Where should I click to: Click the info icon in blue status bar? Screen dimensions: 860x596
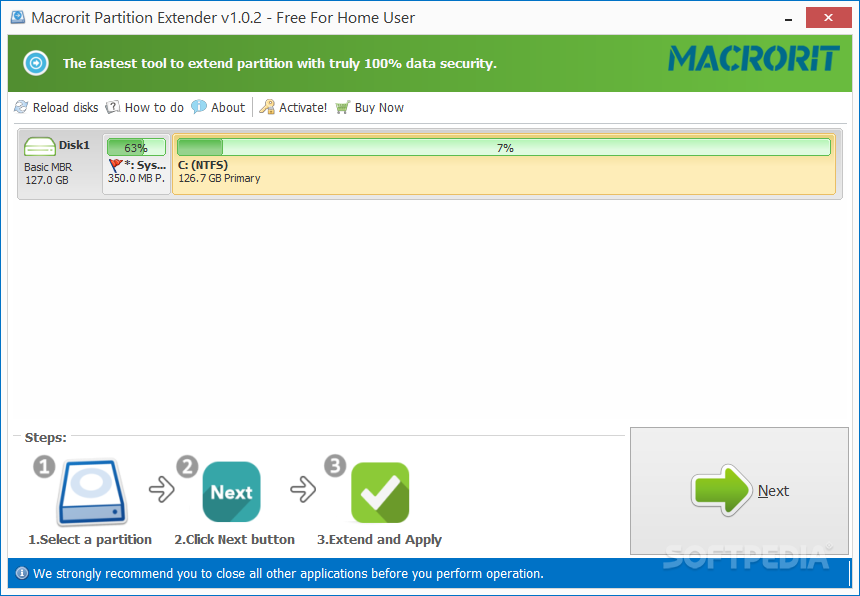tap(22, 574)
